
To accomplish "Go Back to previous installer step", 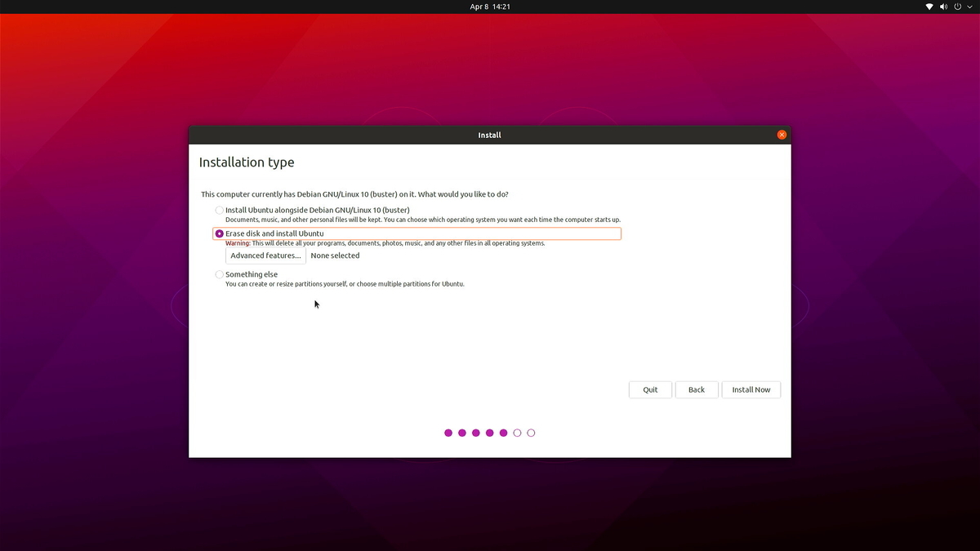I will pyautogui.click(x=697, y=389).
